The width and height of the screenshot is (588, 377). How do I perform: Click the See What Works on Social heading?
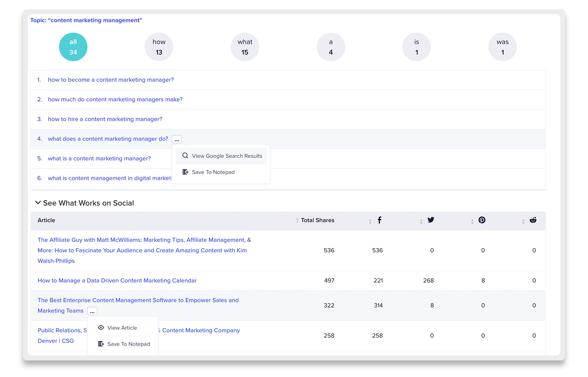click(88, 203)
